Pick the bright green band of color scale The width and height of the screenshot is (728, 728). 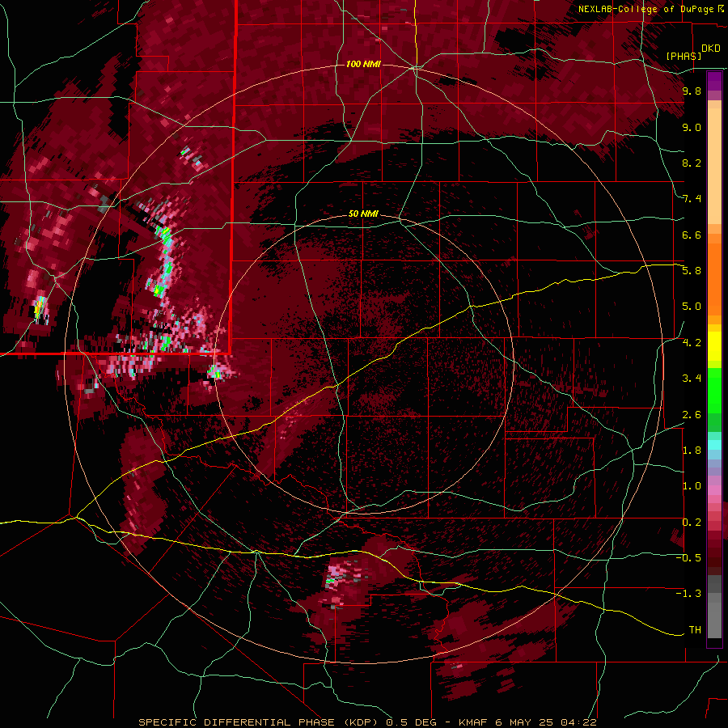point(714,390)
